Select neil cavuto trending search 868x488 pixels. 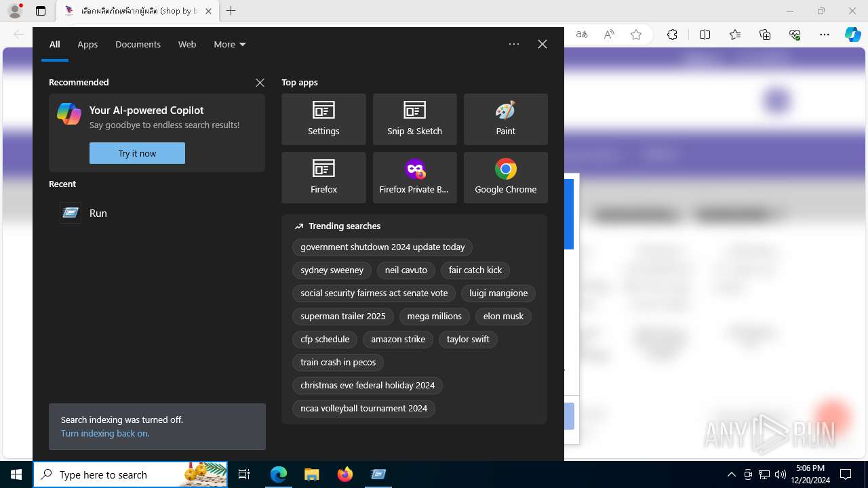(406, 270)
